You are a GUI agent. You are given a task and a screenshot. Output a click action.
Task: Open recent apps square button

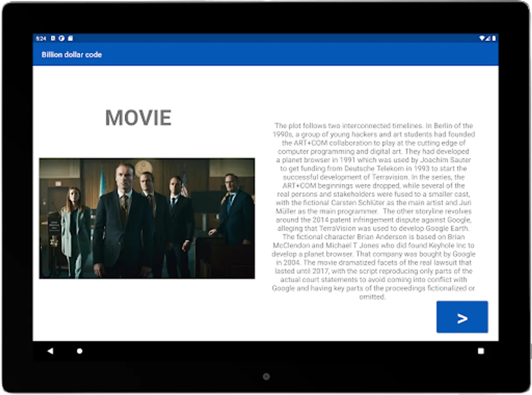tap(481, 351)
